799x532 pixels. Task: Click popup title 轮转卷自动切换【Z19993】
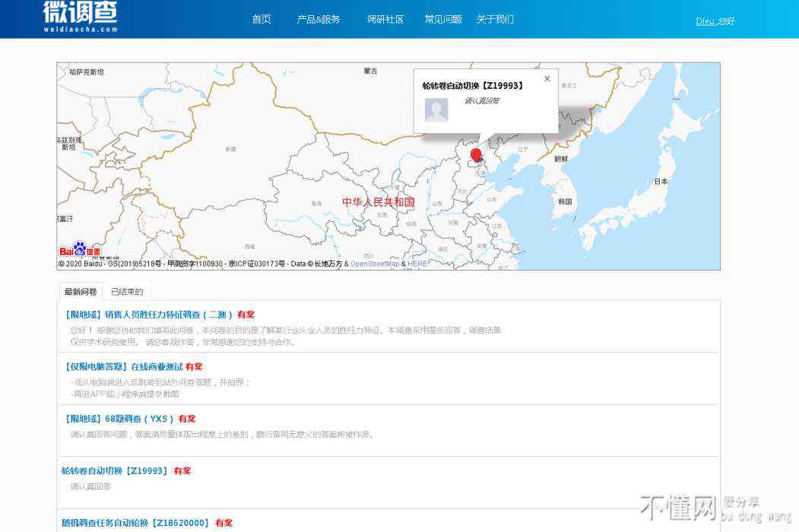coord(473,86)
